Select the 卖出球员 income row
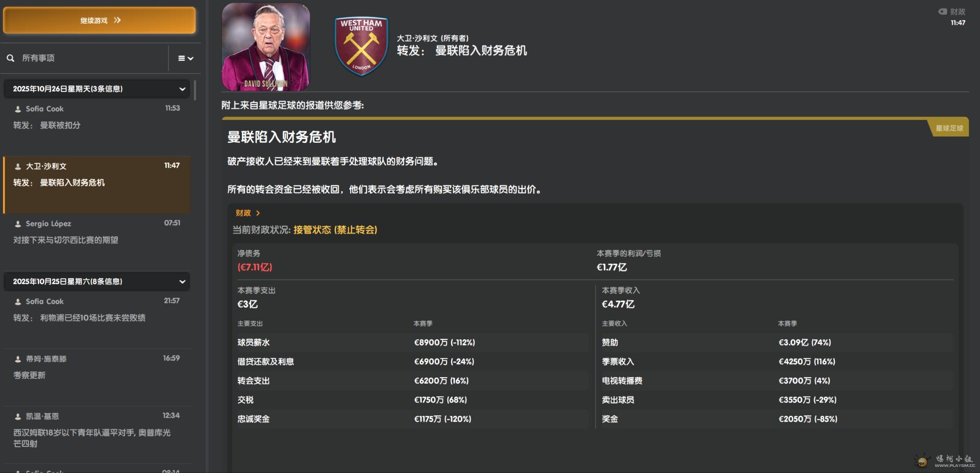The width and height of the screenshot is (980, 473). click(777, 400)
